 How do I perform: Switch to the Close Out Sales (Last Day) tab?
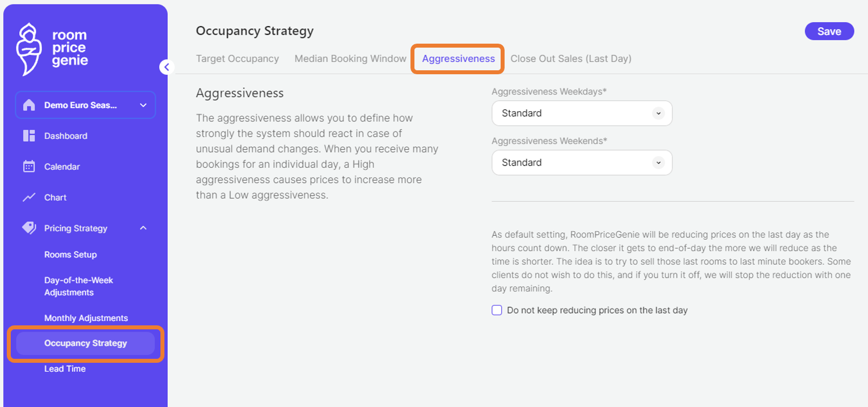pos(570,58)
